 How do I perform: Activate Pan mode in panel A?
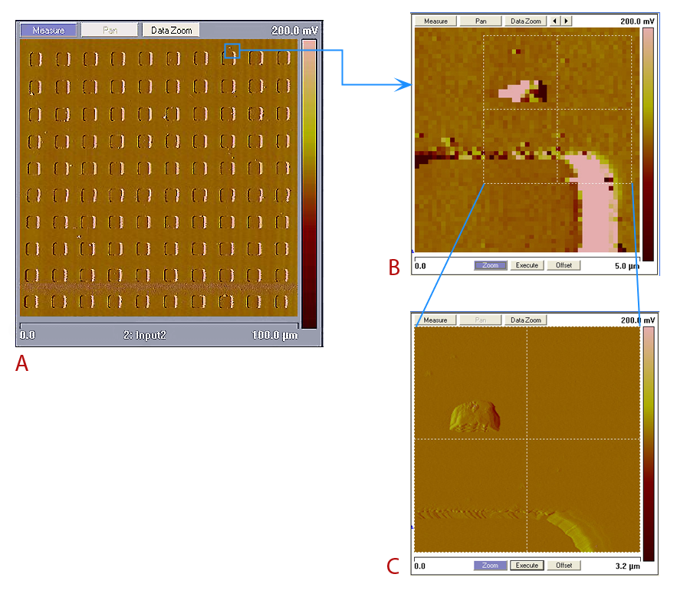tap(109, 31)
